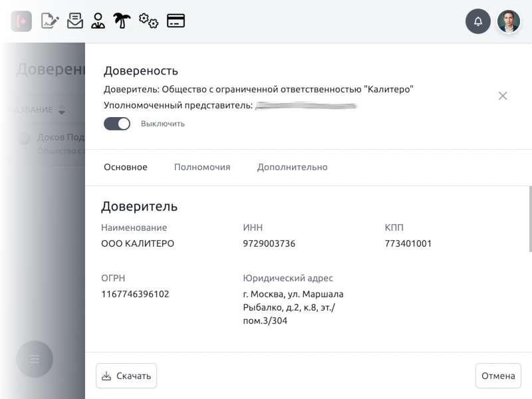Click the INN value 9729003736

coord(269,243)
